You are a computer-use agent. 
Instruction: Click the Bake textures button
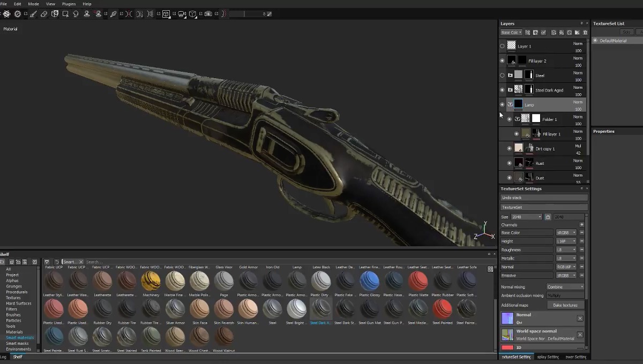click(565, 305)
